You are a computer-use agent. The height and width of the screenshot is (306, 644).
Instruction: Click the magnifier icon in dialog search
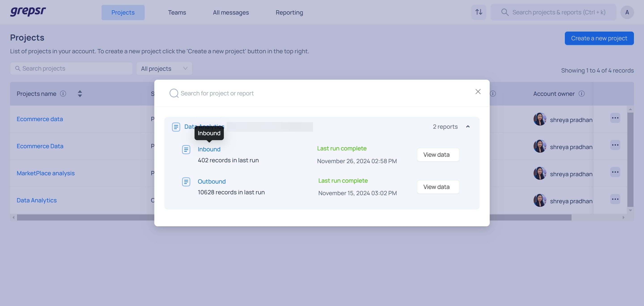point(174,93)
